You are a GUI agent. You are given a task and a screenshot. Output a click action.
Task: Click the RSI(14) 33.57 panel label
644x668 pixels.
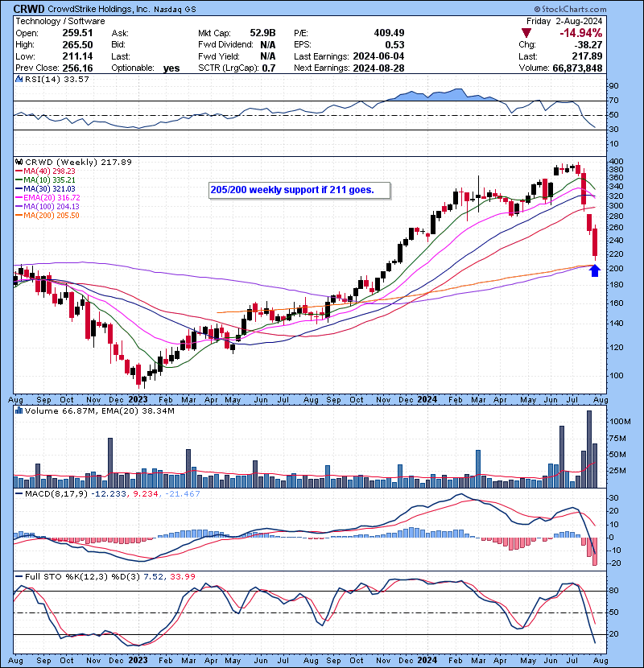click(x=56, y=79)
